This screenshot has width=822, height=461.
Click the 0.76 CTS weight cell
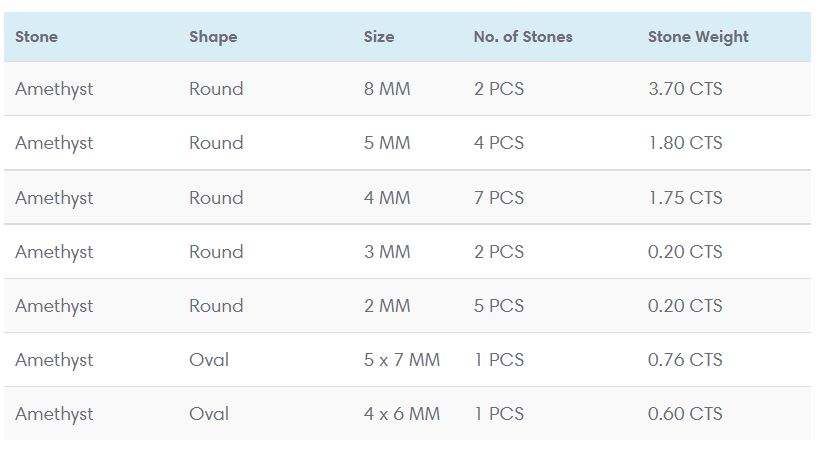tap(685, 360)
